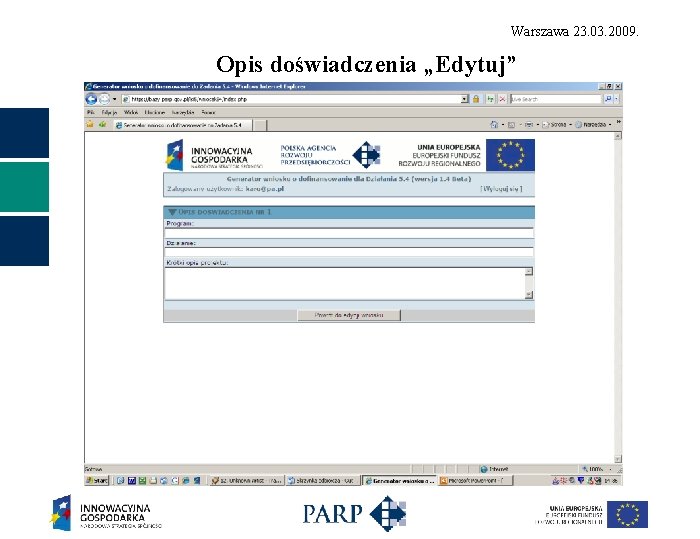Click the Home icon in command bar
The height and width of the screenshot is (539, 700).
pos(494,125)
